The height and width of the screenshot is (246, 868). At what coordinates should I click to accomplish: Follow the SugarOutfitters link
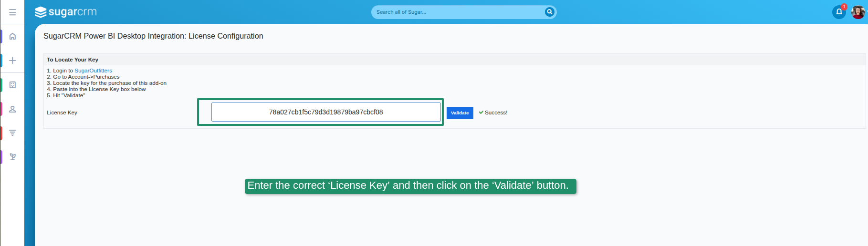coord(93,71)
